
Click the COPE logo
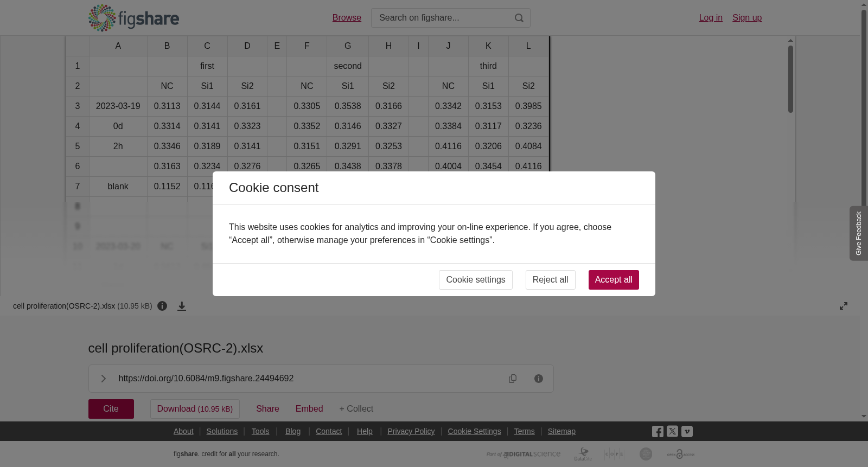coord(614,454)
